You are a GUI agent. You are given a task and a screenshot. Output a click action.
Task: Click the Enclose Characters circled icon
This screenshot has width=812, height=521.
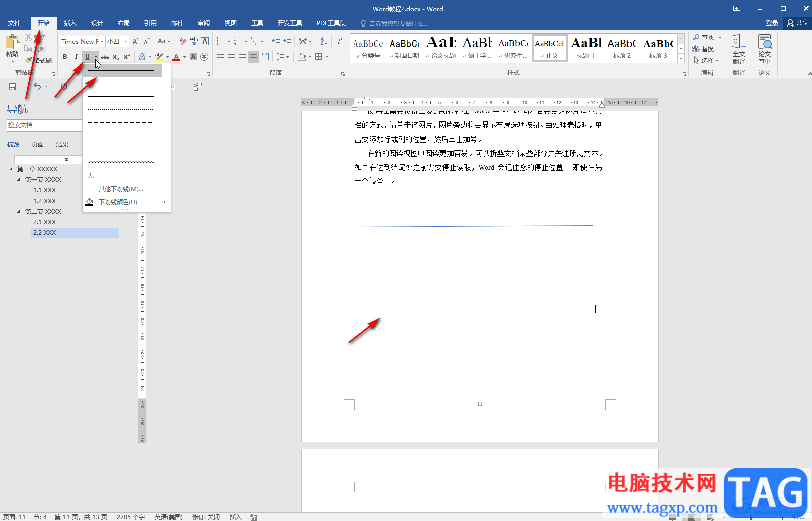tap(204, 57)
